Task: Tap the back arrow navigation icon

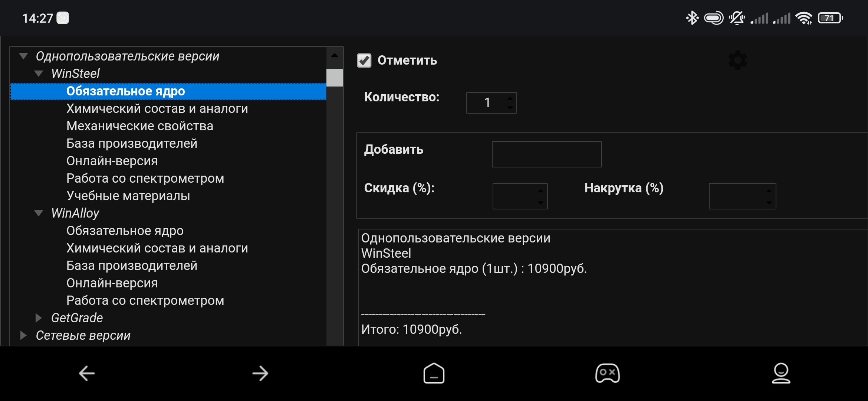Action: [87, 373]
